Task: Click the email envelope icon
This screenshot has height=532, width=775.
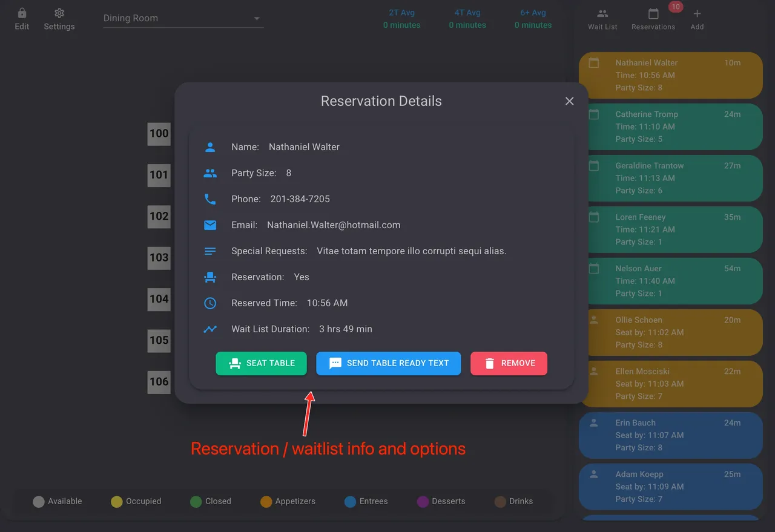Action: pyautogui.click(x=210, y=225)
